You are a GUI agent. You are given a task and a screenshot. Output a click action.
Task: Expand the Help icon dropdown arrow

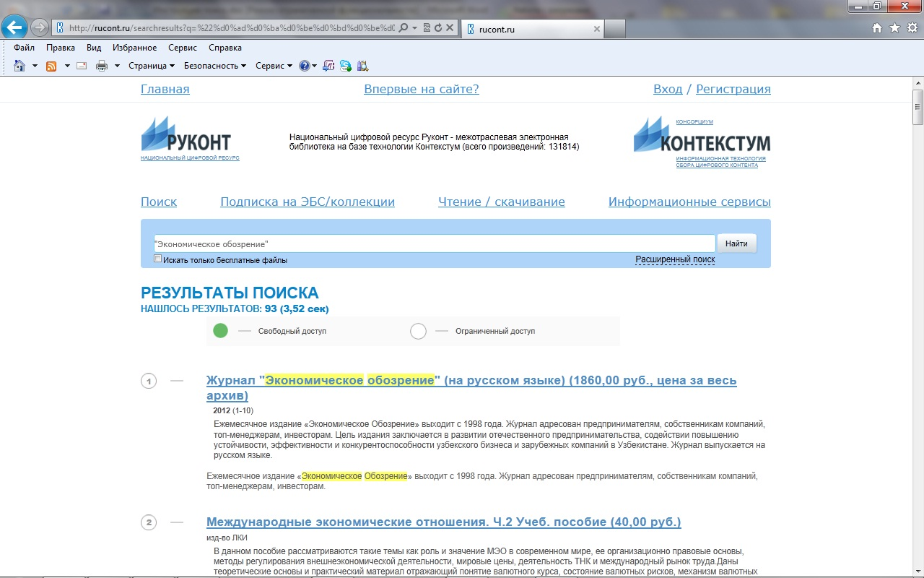coord(315,66)
